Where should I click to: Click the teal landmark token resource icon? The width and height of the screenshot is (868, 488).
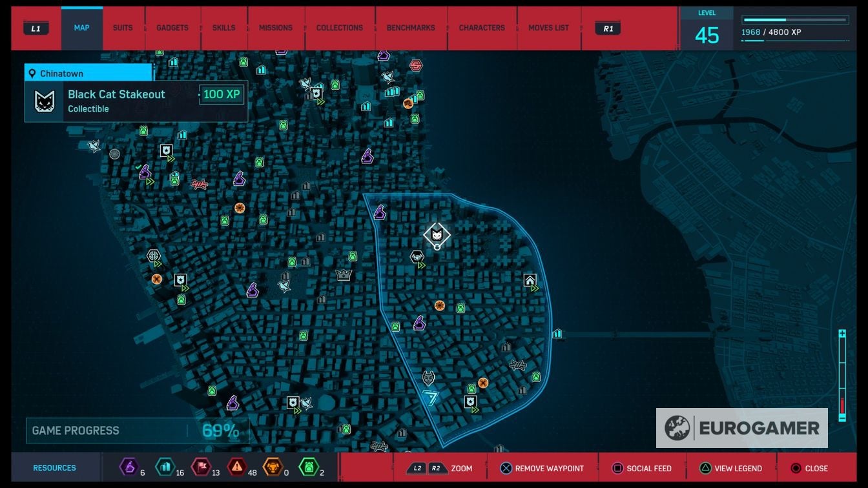(x=165, y=467)
